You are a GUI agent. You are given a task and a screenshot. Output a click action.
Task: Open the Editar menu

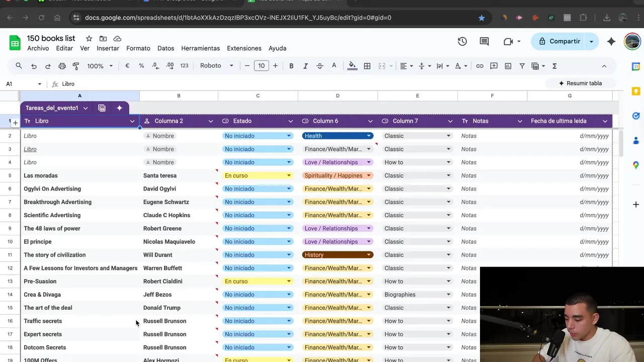[x=64, y=48]
